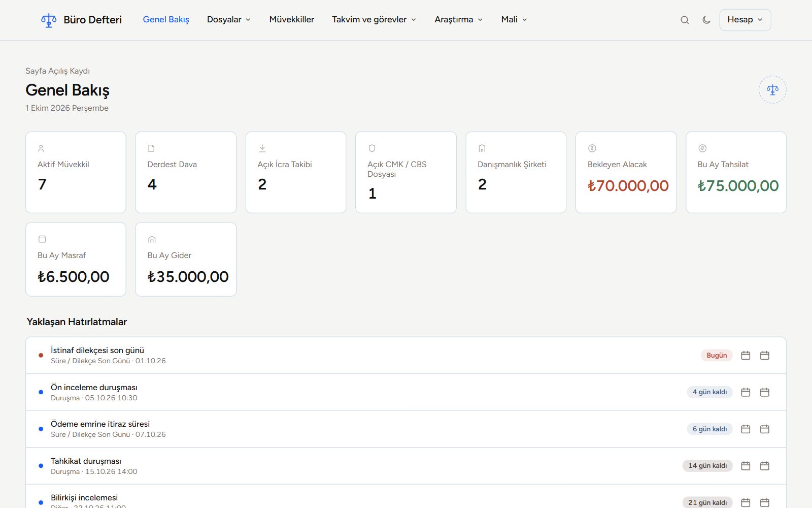This screenshot has width=812, height=508.
Task: Click second calendar icon in İstinaf dilekçesi row
Action: [x=765, y=355]
